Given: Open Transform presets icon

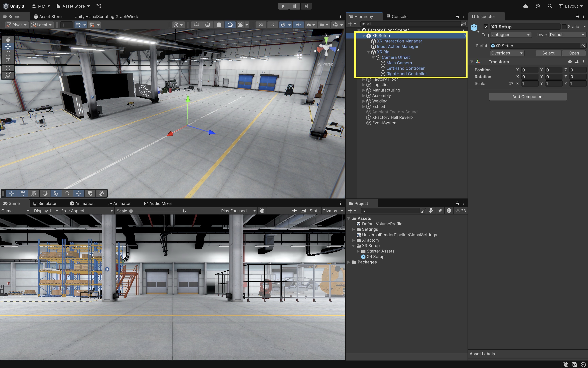Looking at the screenshot, I should coord(577,62).
